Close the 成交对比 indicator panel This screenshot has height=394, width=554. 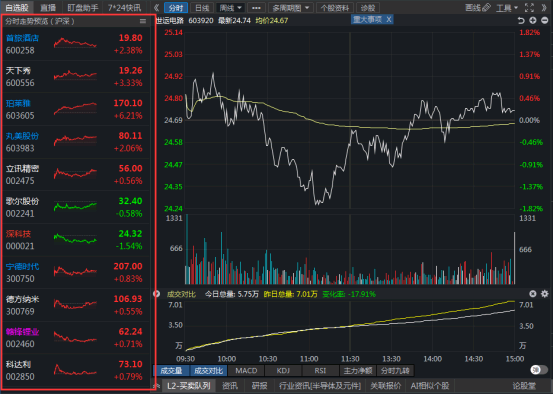[x=533, y=294]
